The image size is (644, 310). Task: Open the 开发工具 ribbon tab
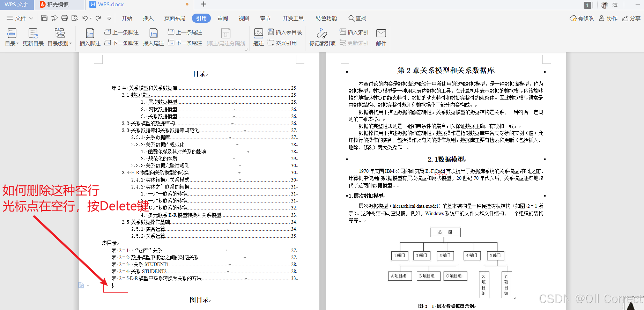pos(293,18)
